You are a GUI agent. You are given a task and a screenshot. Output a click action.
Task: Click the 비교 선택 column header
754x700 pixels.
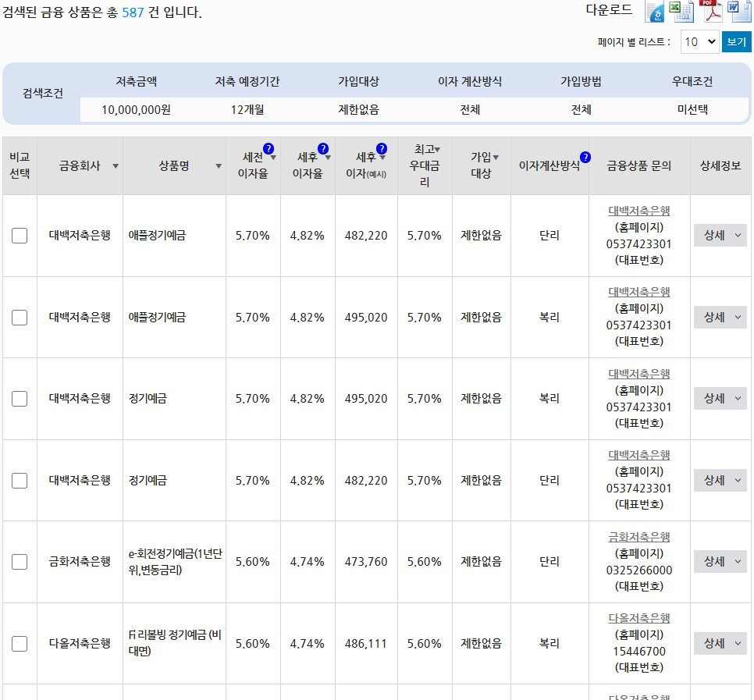pyautogui.click(x=20, y=165)
